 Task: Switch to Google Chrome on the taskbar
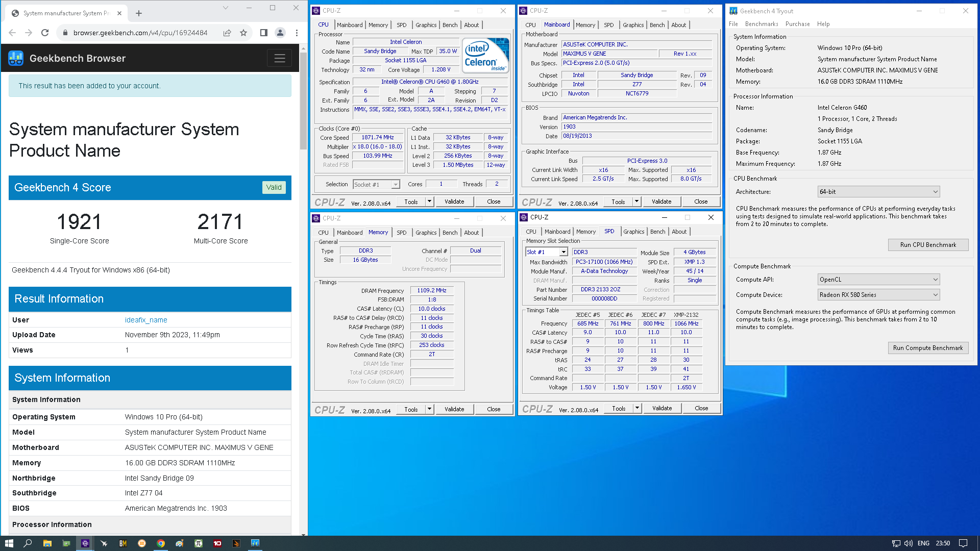point(161,543)
